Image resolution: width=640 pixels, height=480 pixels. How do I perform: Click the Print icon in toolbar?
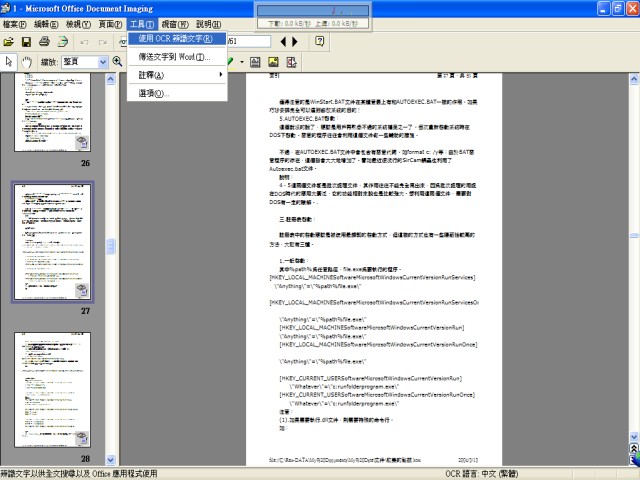44,42
